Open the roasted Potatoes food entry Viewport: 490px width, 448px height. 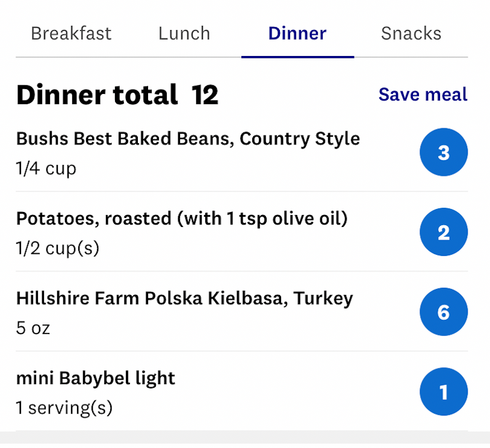click(x=182, y=219)
